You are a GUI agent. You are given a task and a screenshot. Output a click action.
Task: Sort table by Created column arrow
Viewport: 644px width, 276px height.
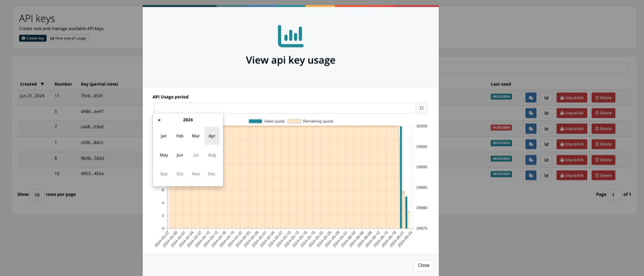[x=42, y=84]
